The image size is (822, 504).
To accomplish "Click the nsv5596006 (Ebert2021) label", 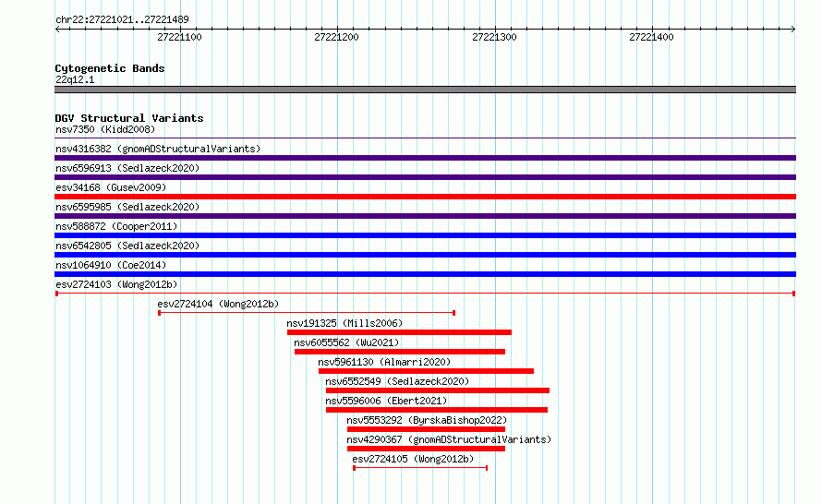I will [386, 401].
